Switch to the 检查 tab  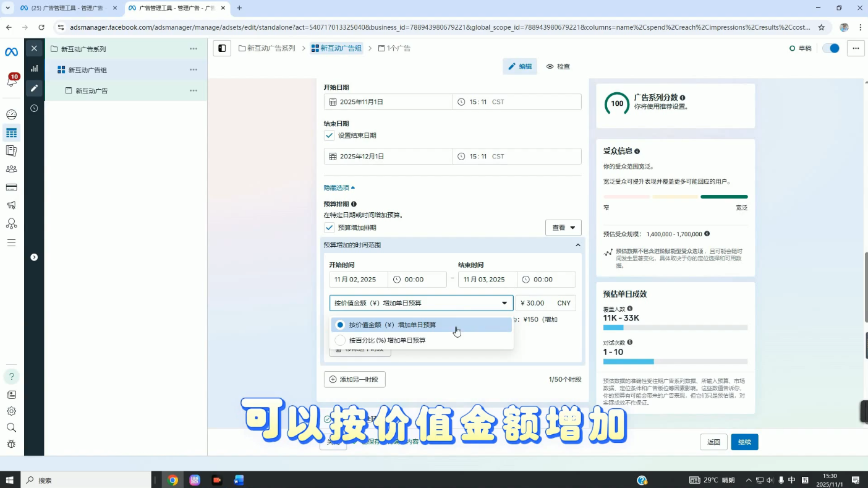point(558,66)
